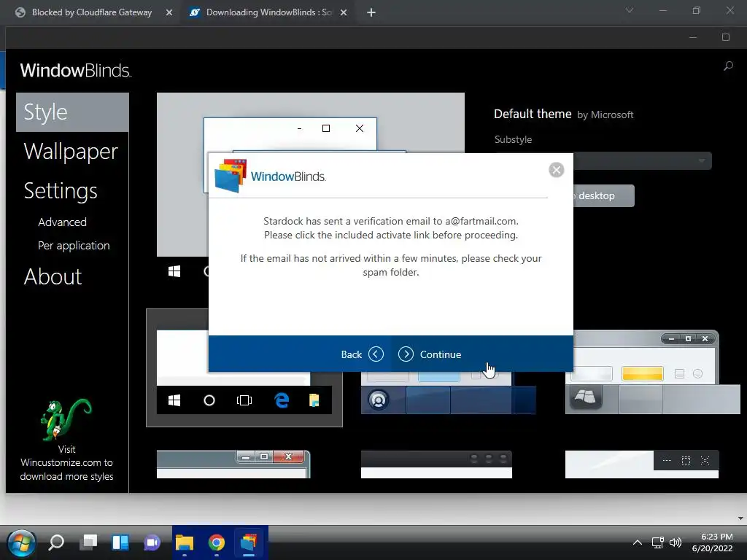Open the browser tab search chevron
The image size is (747, 560).
(x=630, y=10)
